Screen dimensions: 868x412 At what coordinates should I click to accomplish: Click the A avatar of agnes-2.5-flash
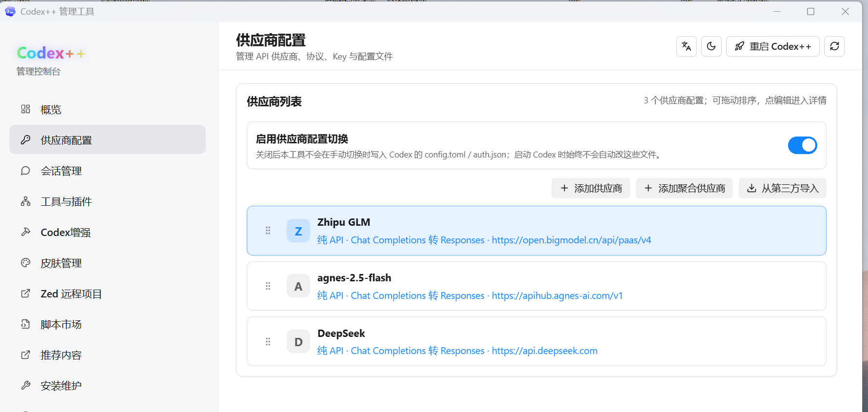pyautogui.click(x=298, y=286)
